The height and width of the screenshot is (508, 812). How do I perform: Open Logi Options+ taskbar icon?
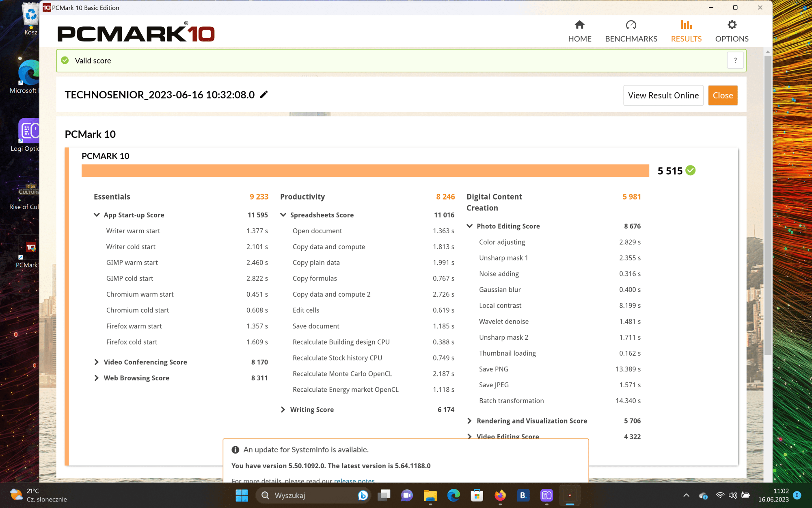point(546,495)
